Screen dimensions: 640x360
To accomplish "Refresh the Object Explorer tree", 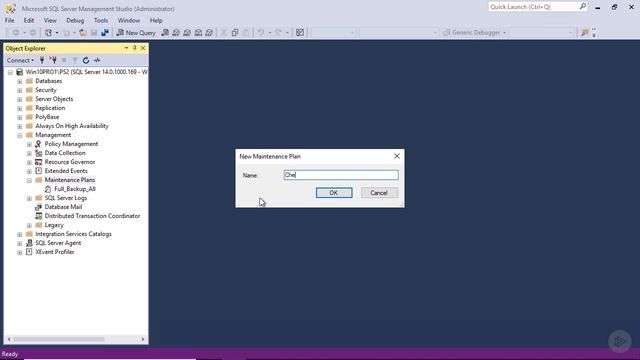I will 86,60.
